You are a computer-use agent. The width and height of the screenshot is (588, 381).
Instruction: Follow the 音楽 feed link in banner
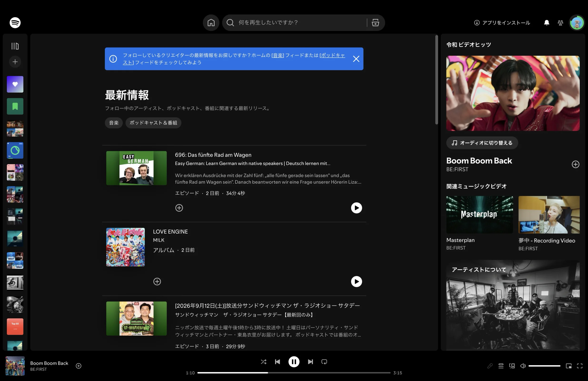[278, 55]
